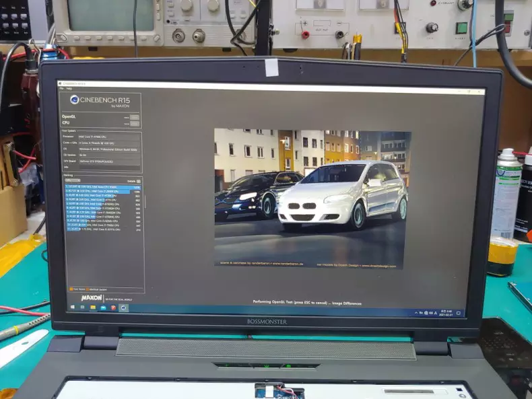Click the Cinebench taskbar icon
532x399 pixels.
(x=123, y=307)
